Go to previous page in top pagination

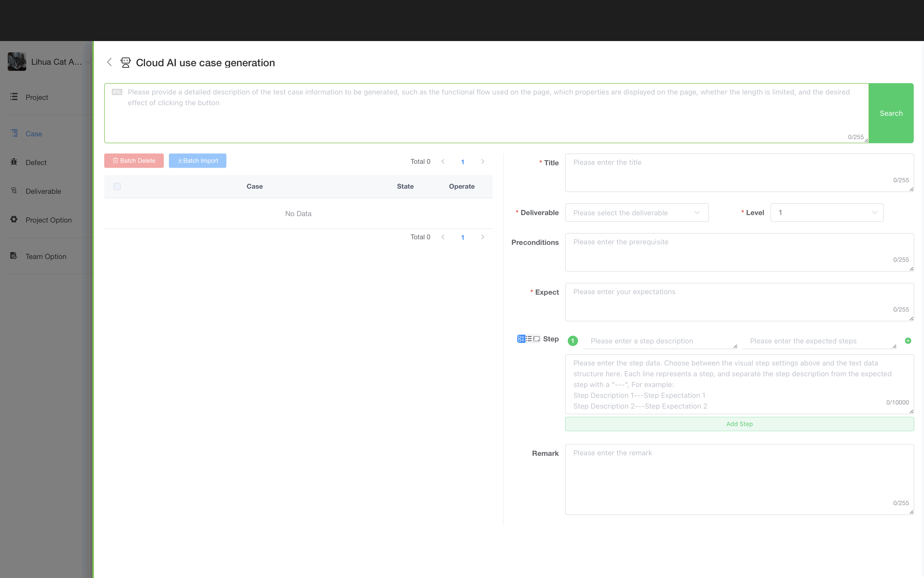[x=443, y=161]
